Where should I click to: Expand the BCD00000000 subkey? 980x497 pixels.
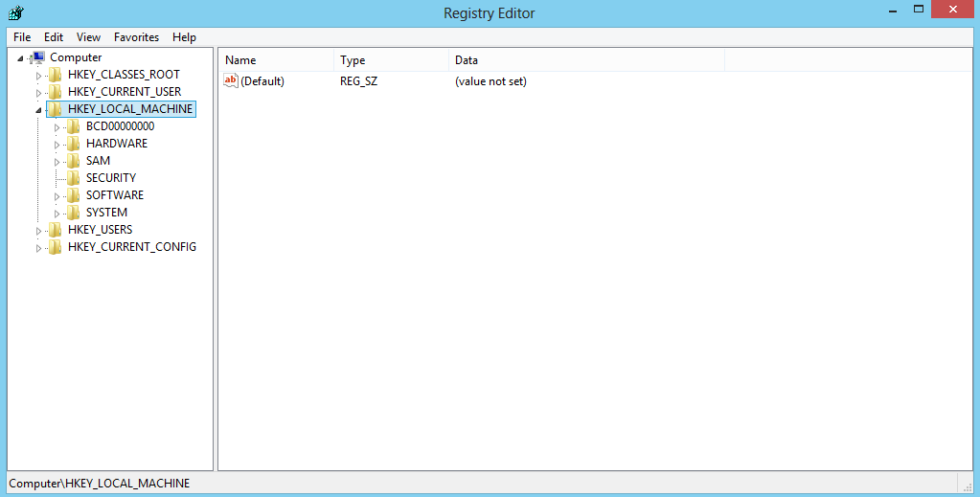point(57,127)
